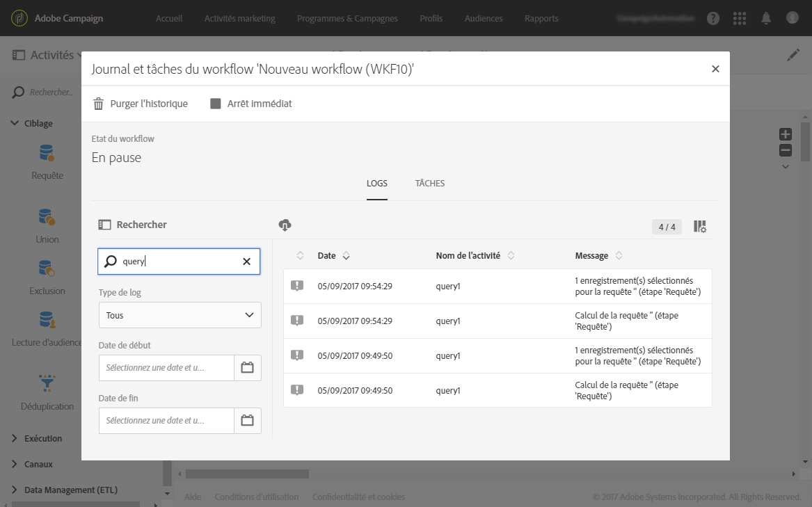This screenshot has width=812, height=507.
Task: Switch to the TÂCHES tab
Action: (x=430, y=184)
